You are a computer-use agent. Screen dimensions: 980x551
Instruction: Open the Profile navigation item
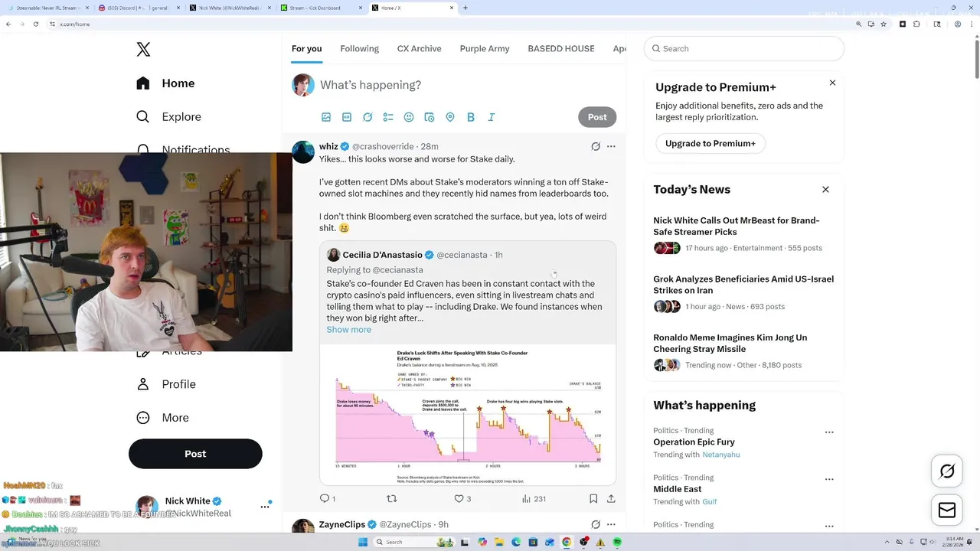166,384
